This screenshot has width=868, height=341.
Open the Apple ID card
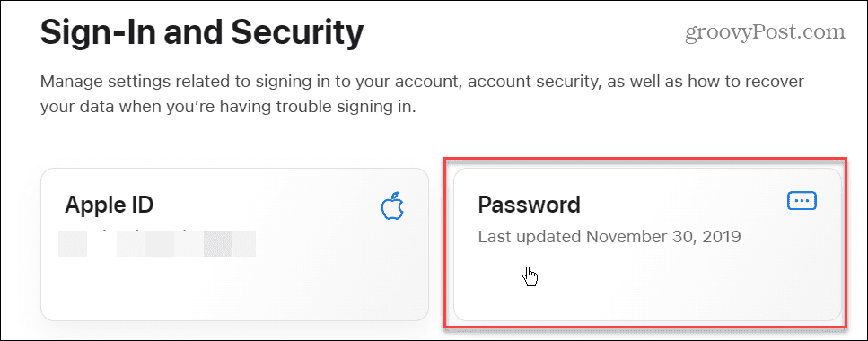(234, 244)
